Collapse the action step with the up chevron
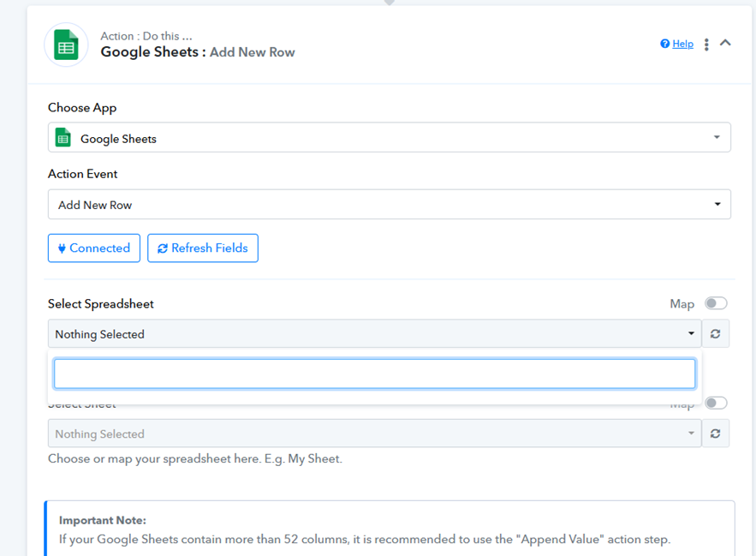 click(725, 43)
